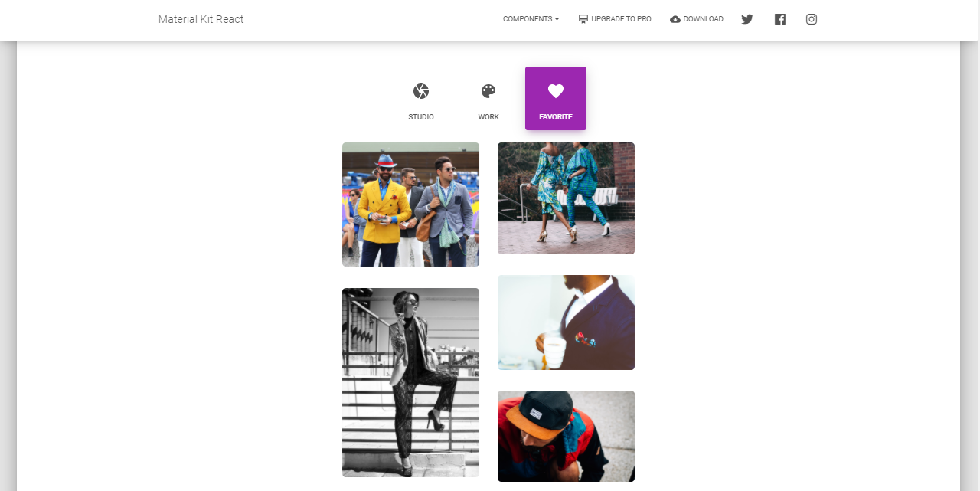Open the black-and-white woman on stairs photo
Image resolution: width=980 pixels, height=491 pixels.
[410, 382]
